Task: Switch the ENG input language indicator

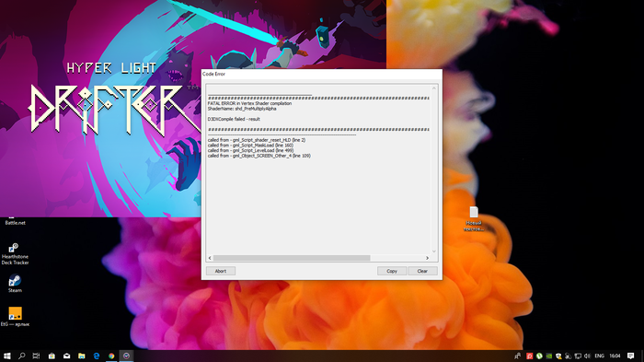Action: click(x=599, y=356)
